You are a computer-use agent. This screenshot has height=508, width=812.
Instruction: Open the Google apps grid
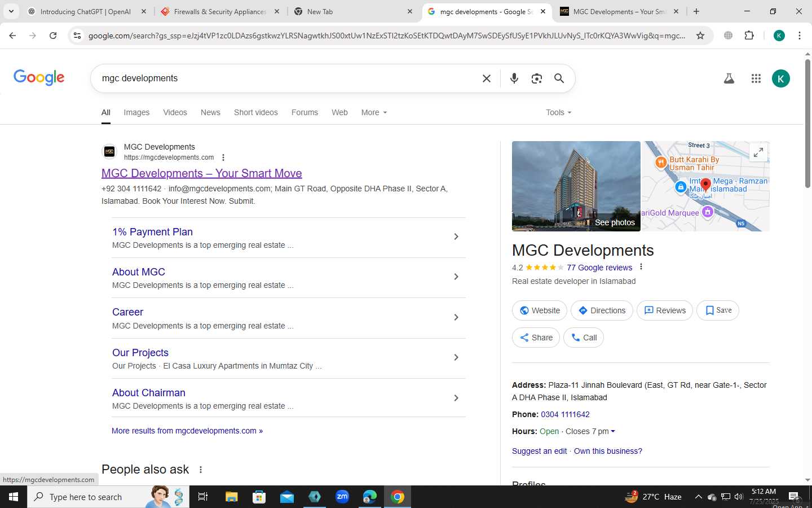coord(756,78)
